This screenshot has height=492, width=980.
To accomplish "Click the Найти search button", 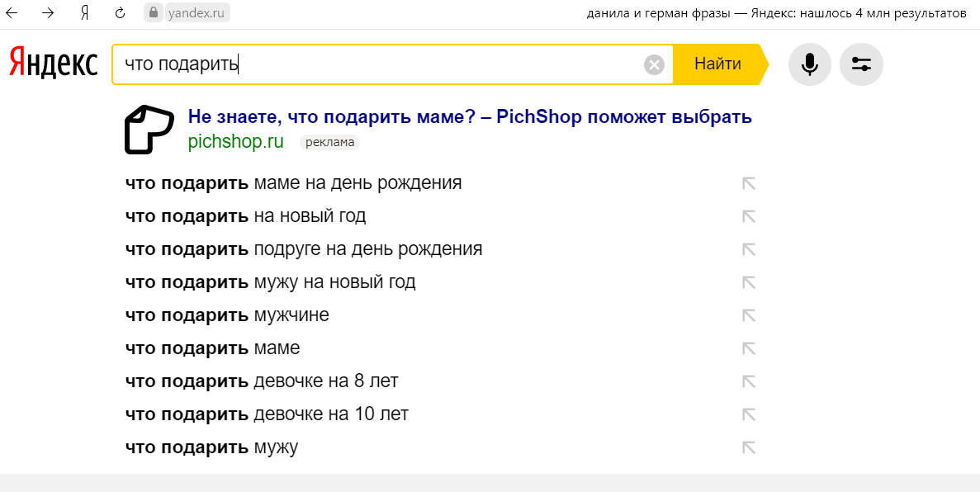I will pyautogui.click(x=719, y=64).
